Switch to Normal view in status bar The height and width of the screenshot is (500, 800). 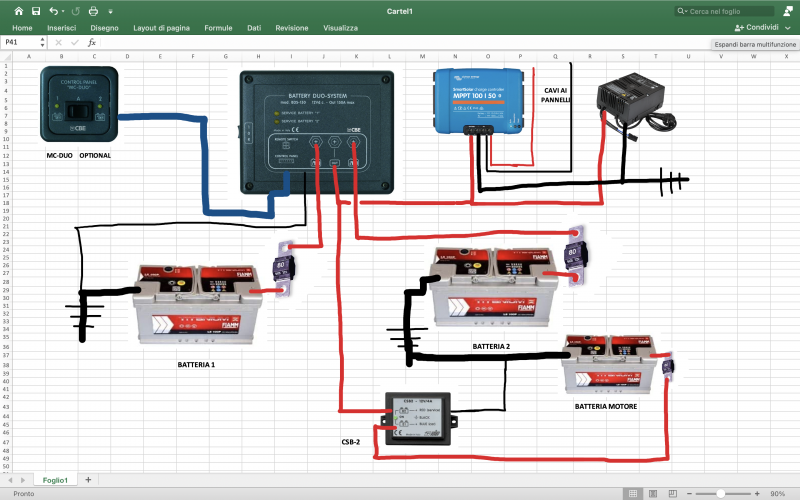[x=631, y=494]
